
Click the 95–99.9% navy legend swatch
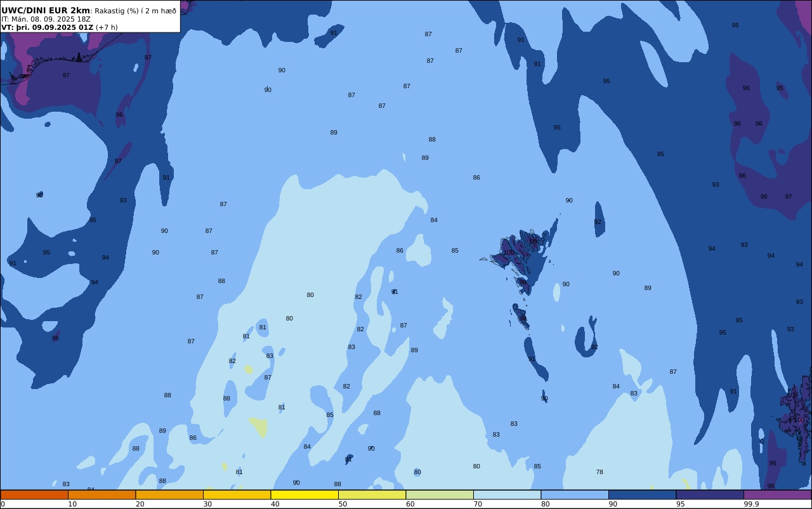coord(710,494)
